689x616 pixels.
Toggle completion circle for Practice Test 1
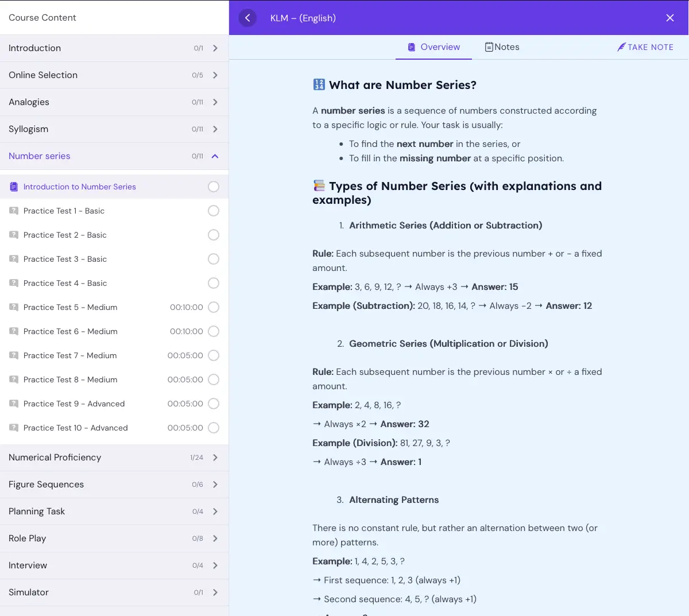point(214,211)
